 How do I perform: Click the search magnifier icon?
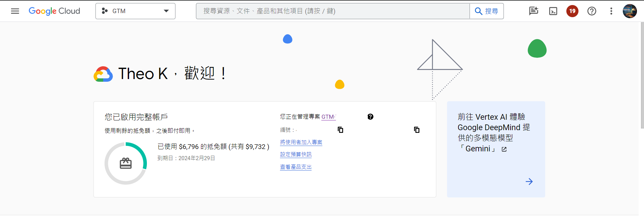pos(479,11)
